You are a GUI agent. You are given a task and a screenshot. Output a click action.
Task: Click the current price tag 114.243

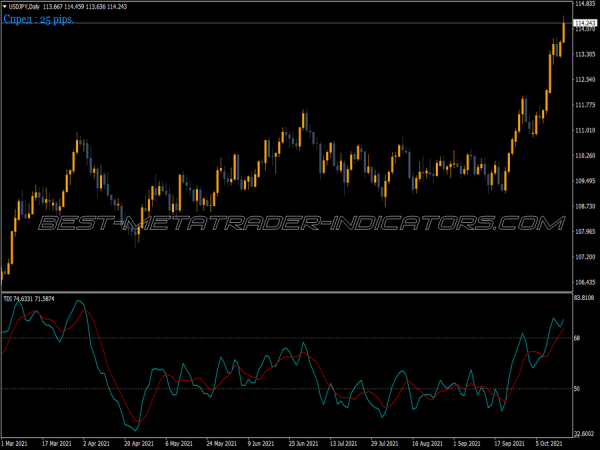585,23
